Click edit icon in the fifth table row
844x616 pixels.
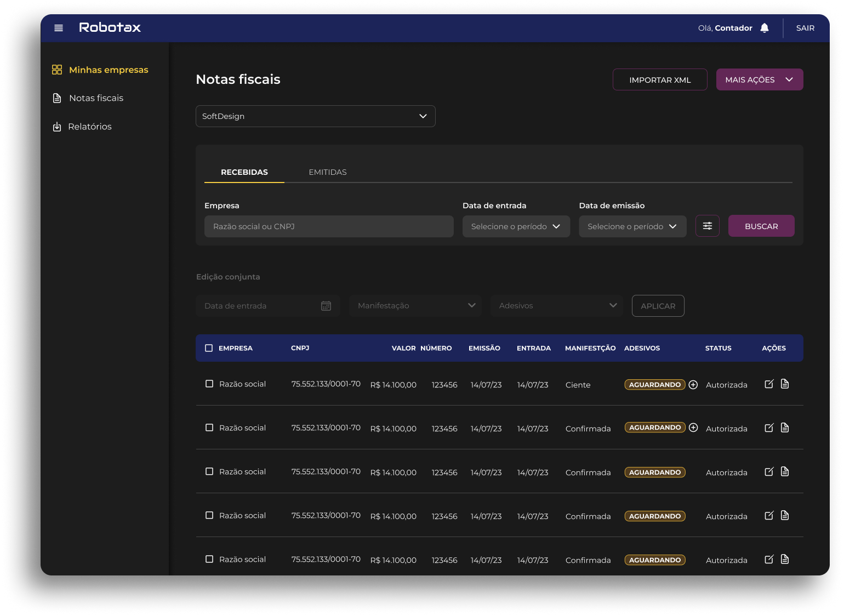tap(769, 560)
